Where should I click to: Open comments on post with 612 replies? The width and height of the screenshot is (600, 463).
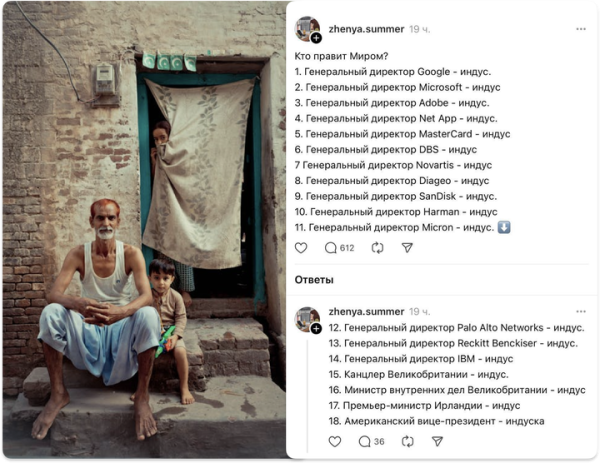tap(339, 248)
